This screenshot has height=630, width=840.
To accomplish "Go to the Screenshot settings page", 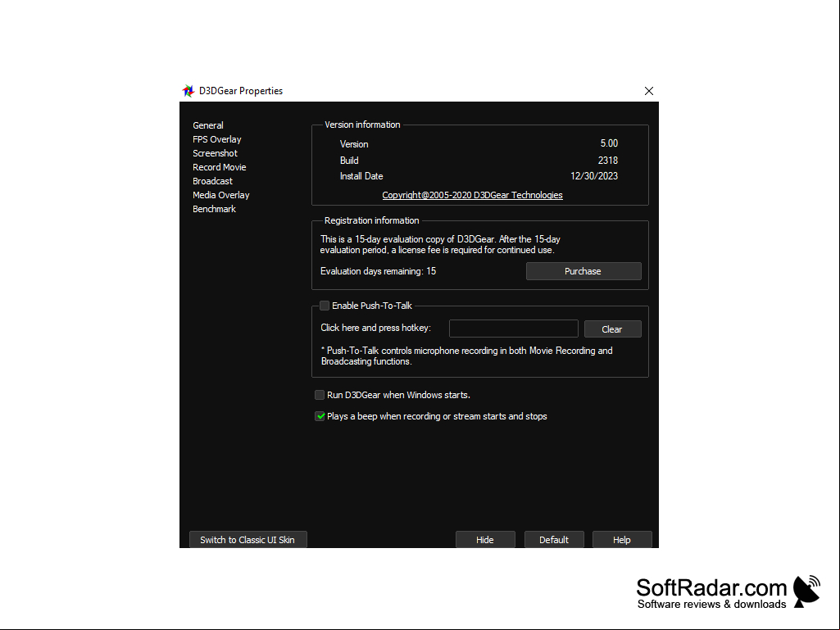I will point(215,153).
